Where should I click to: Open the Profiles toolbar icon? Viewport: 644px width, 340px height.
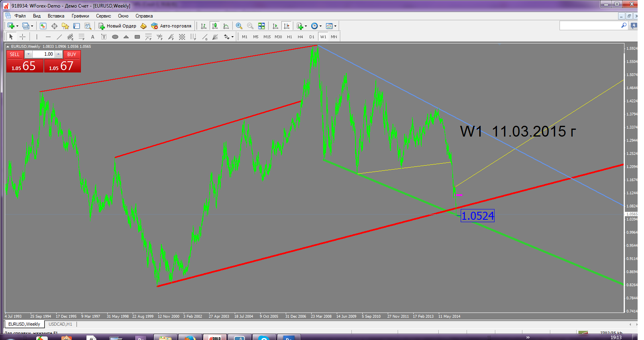tap(26, 26)
